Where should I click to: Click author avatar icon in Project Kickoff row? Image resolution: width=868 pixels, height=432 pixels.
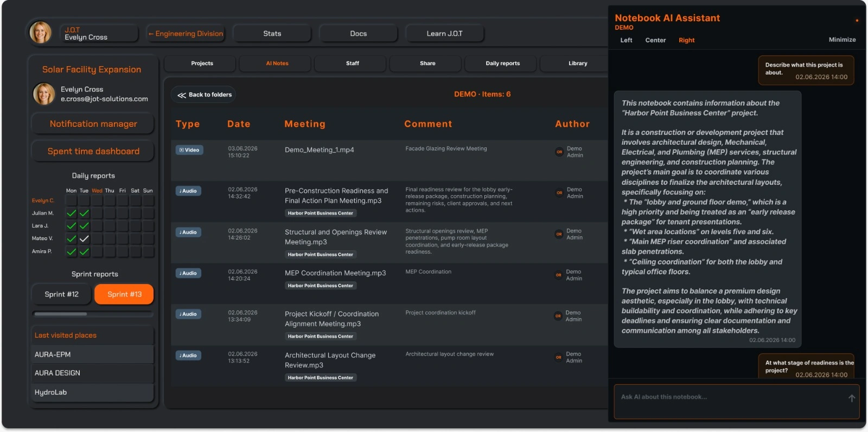coord(558,316)
